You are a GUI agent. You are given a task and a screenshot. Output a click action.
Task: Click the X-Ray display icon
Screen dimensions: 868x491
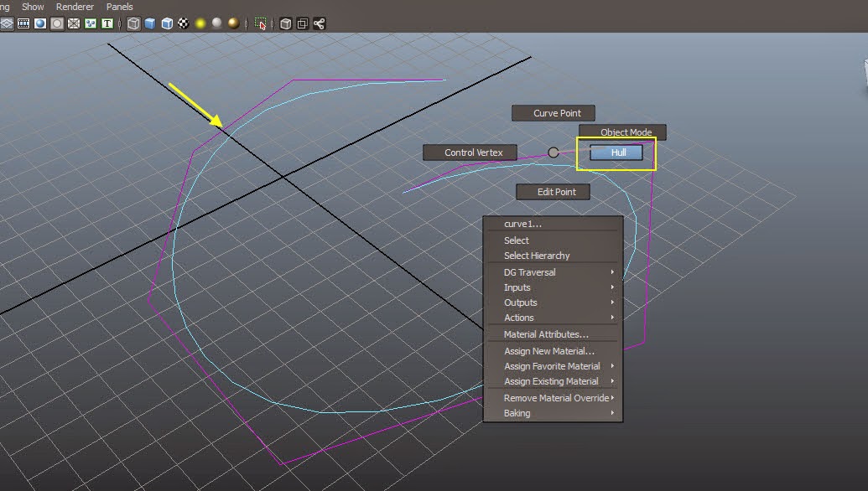pos(73,23)
